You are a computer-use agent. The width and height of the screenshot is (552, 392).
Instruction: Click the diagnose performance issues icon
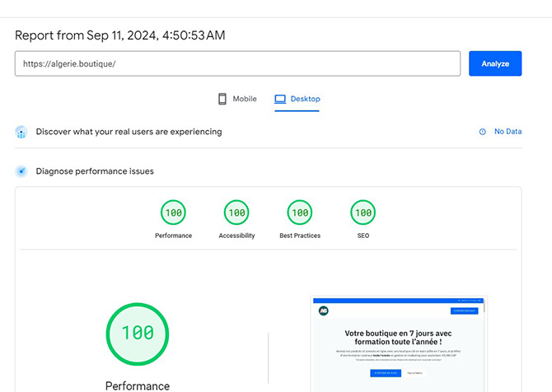coord(21,171)
